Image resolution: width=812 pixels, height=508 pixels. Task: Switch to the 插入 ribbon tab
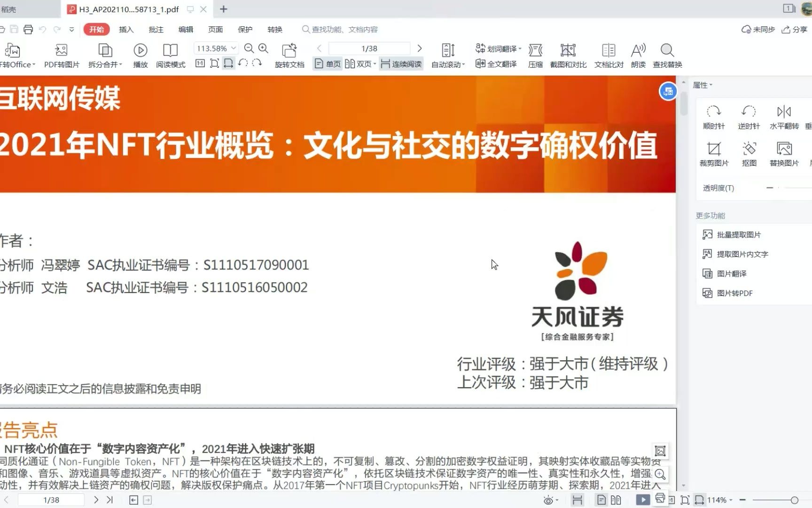tap(125, 29)
